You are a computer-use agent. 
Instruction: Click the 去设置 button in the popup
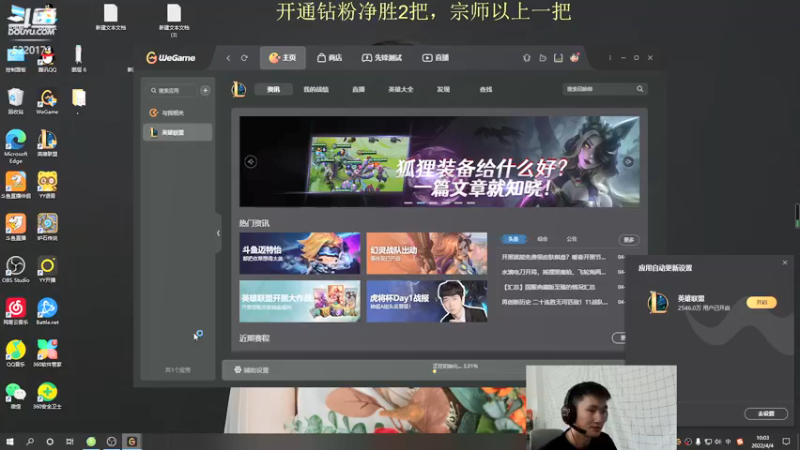(766, 414)
